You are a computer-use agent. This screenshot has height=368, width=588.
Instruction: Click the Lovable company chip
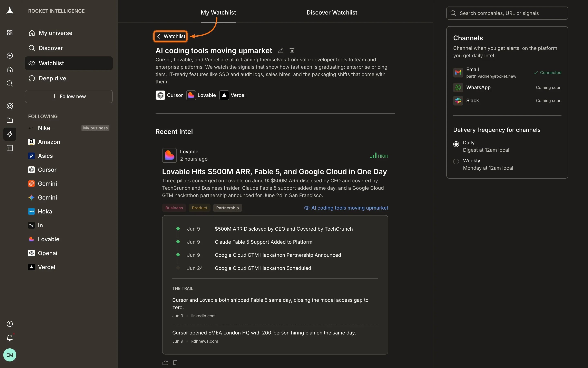[201, 95]
